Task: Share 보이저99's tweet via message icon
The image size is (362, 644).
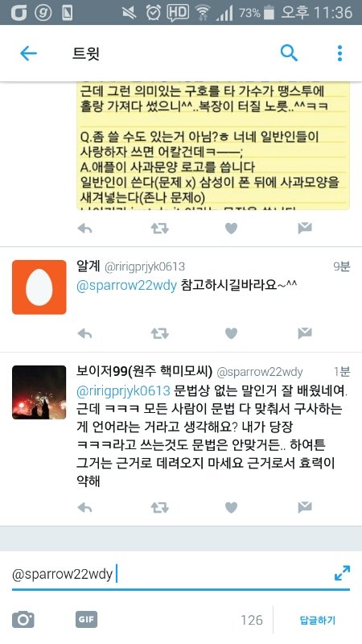Action: [x=305, y=508]
